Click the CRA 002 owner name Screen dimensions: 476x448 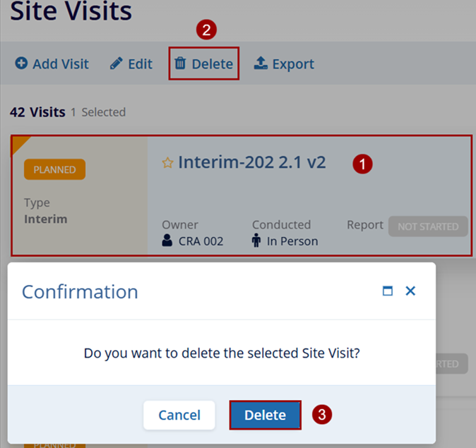pos(201,241)
